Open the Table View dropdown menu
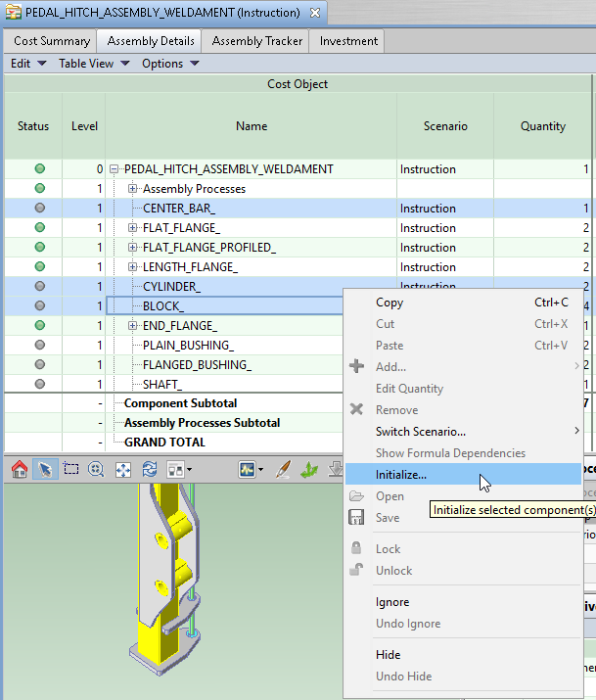Image resolution: width=596 pixels, height=700 pixels. pos(94,64)
